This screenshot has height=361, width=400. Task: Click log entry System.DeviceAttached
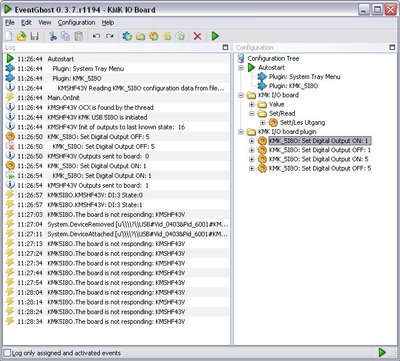pyautogui.click(x=138, y=234)
